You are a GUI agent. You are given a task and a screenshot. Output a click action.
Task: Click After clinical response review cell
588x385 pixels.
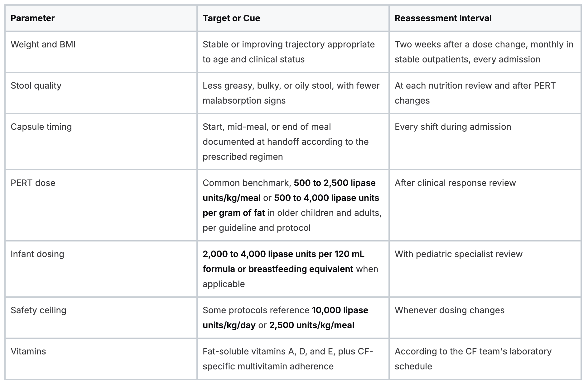tap(485, 205)
